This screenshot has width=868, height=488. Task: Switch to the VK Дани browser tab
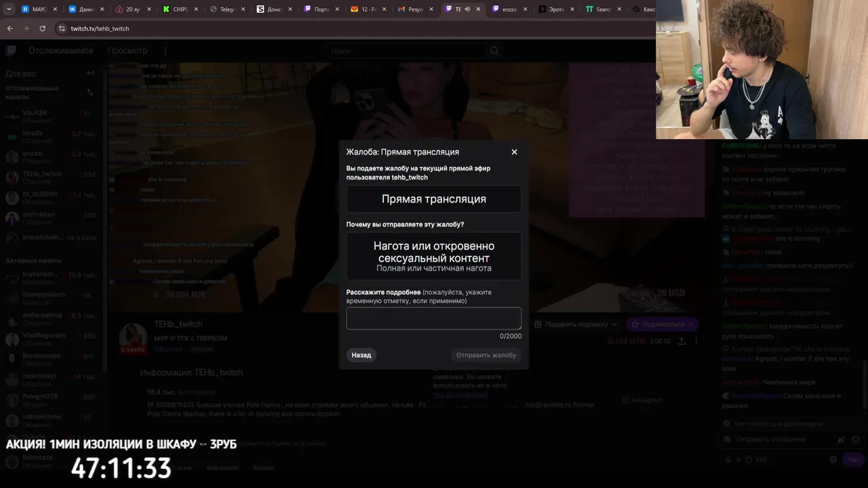pos(86,9)
